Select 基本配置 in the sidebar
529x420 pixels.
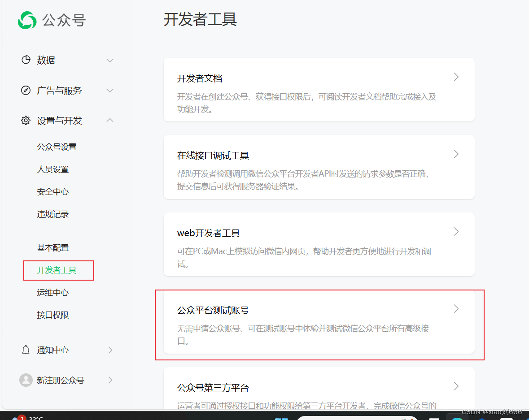[x=53, y=248]
